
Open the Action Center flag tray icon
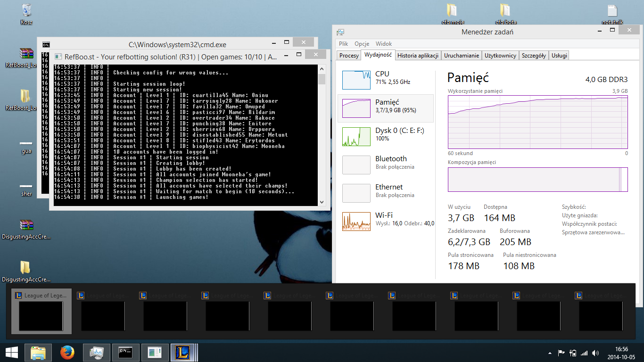coord(561,353)
